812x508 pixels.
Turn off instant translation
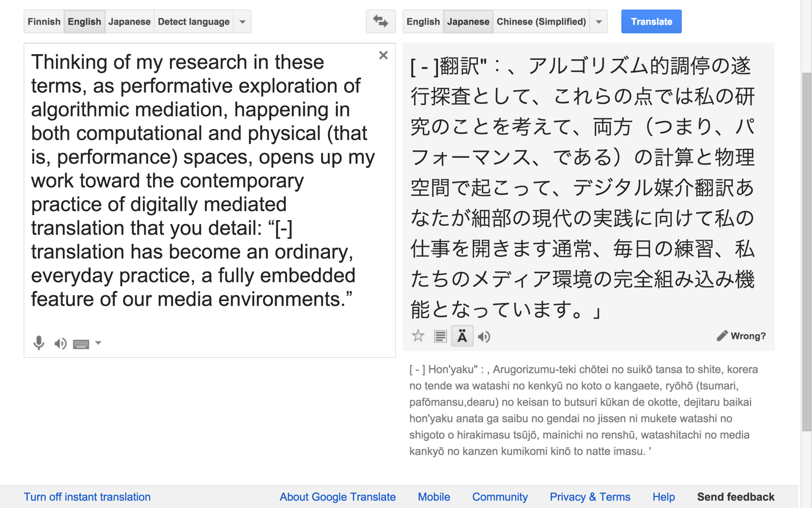pos(87,497)
